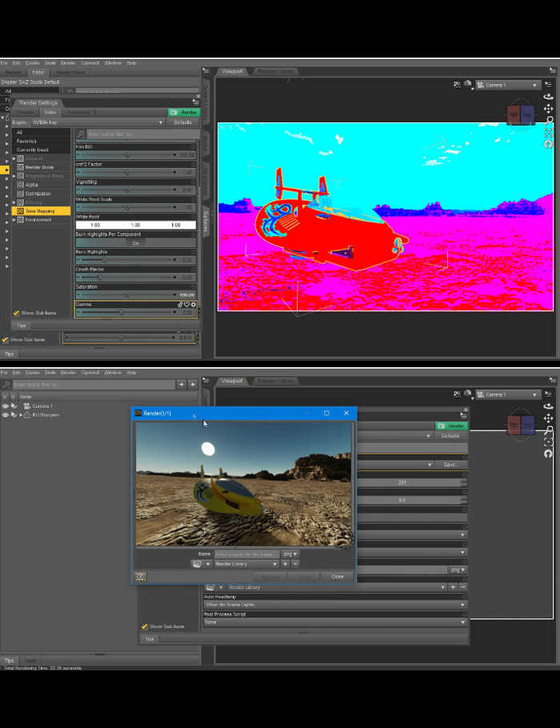Toggle Show Sub Items in Surfaces pane
The image size is (560, 728).
point(5,340)
